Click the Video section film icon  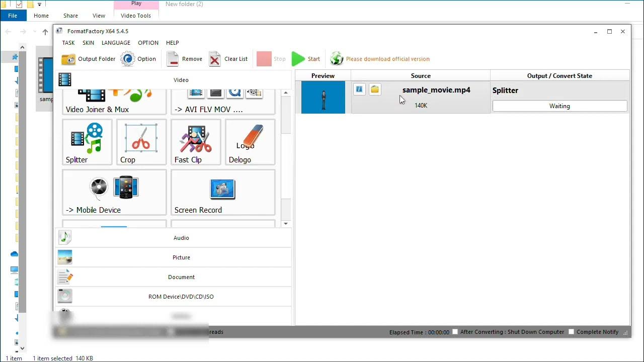pos(65,79)
